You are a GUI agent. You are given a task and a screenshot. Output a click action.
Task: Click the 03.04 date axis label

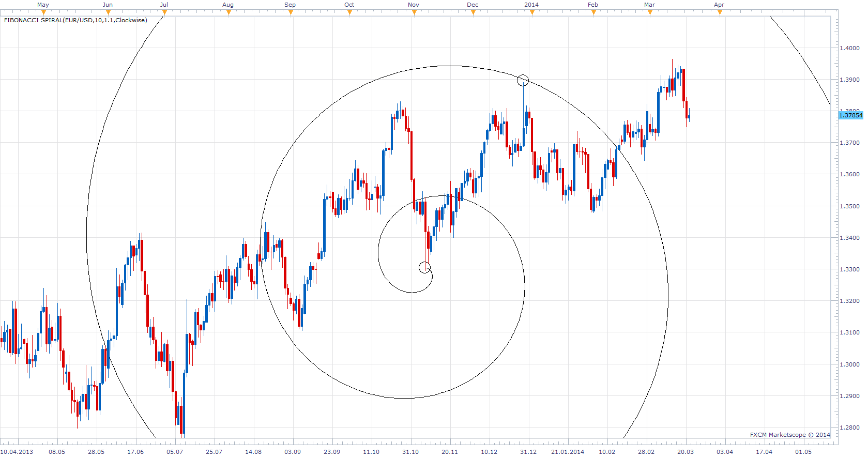tap(725, 452)
